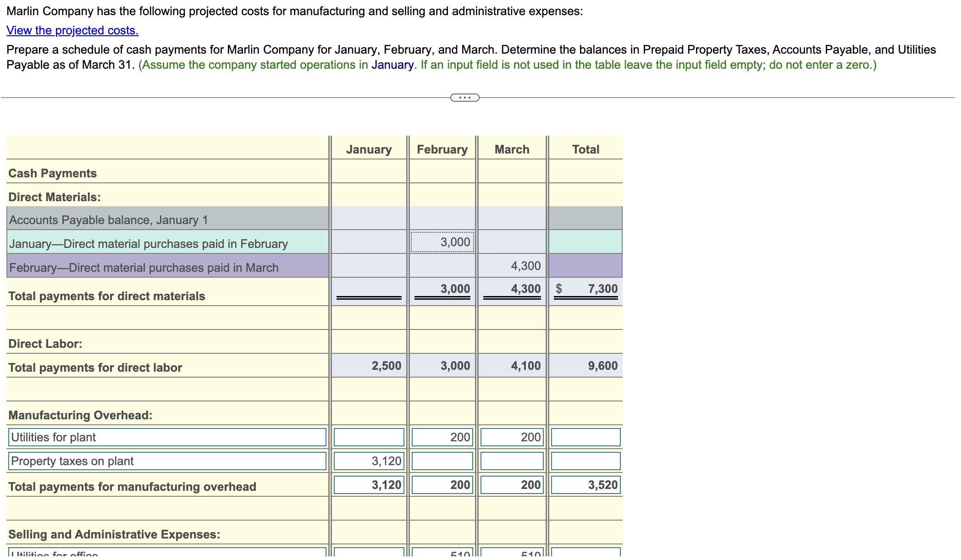Click the Utilities for office label field
Image resolution: width=961 pixels, height=560 pixels.
tap(167, 552)
